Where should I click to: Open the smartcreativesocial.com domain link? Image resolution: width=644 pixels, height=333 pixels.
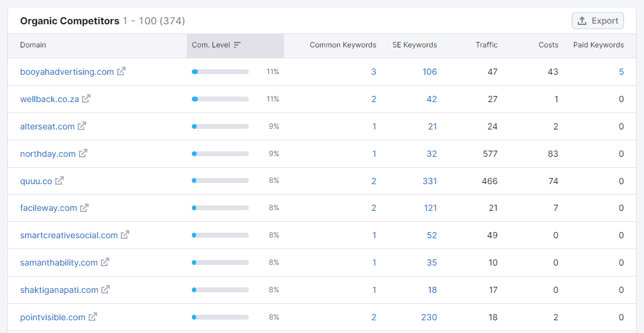[x=69, y=235]
